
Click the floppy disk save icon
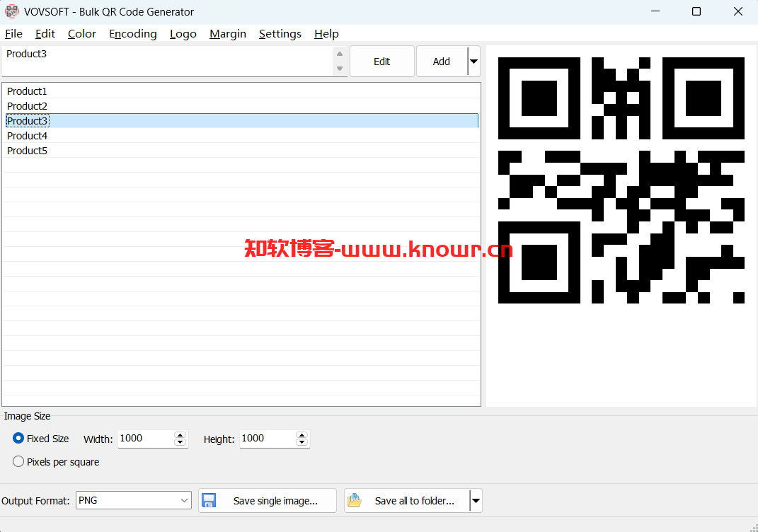point(209,500)
